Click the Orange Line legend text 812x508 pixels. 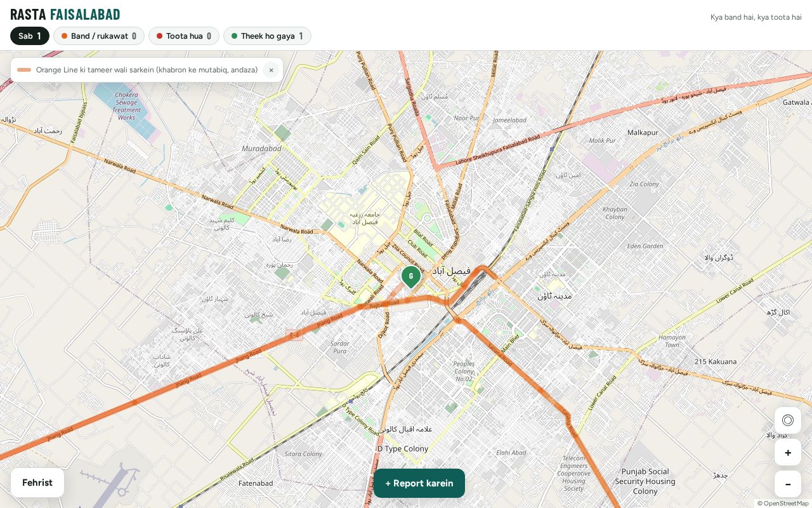pos(147,70)
